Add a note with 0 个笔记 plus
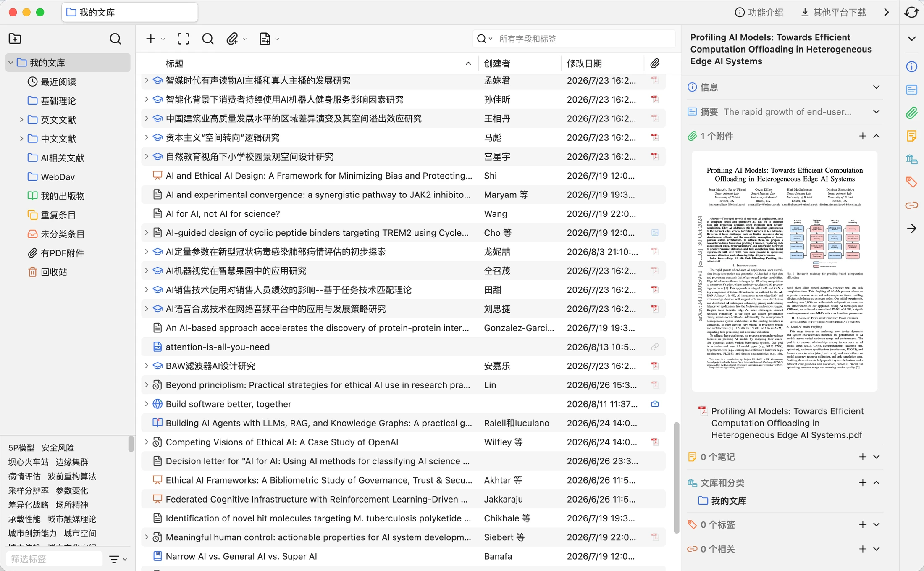924x571 pixels. pos(862,457)
